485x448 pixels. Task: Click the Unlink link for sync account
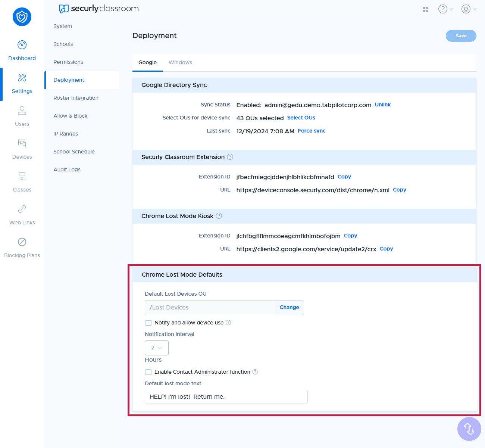click(x=383, y=105)
